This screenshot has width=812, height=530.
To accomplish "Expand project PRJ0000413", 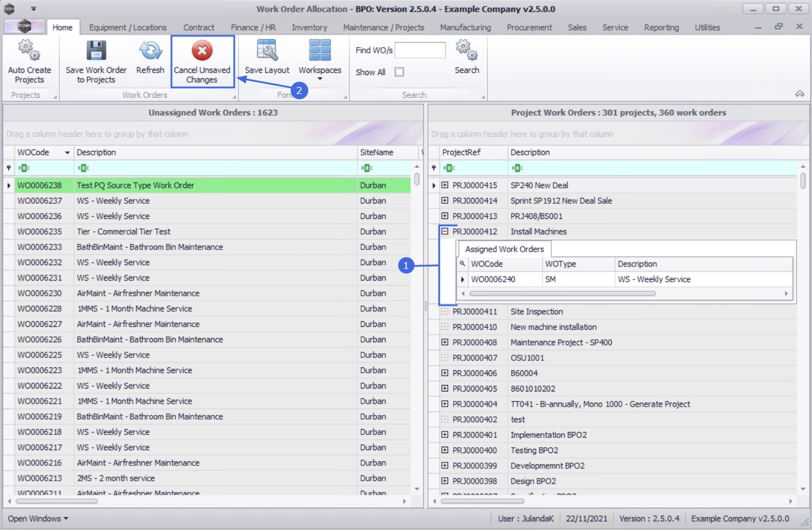I will coord(445,216).
